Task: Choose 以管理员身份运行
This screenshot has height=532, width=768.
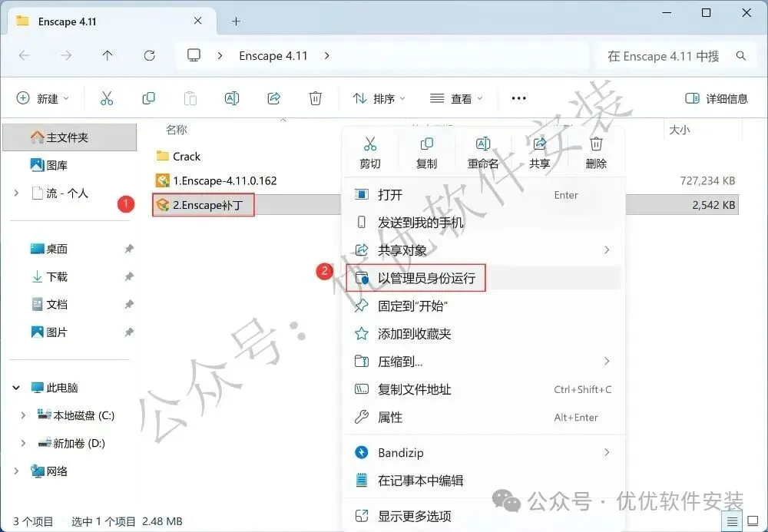Action: pos(484,278)
